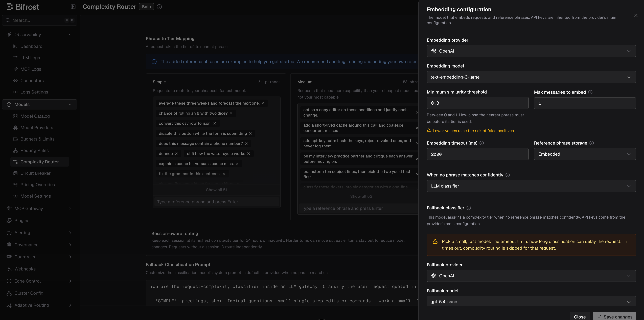Open the Embedding model dropdown
644x320 pixels.
pos(531,77)
